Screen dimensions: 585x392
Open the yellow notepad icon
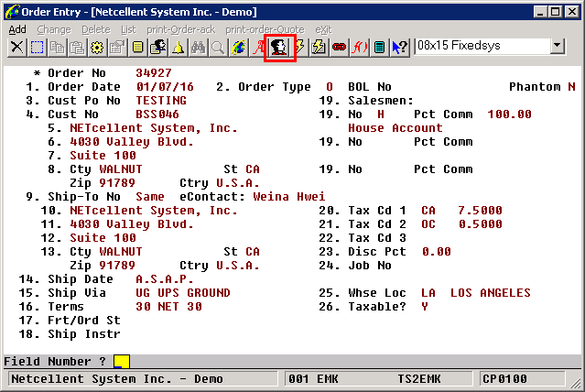(137, 48)
